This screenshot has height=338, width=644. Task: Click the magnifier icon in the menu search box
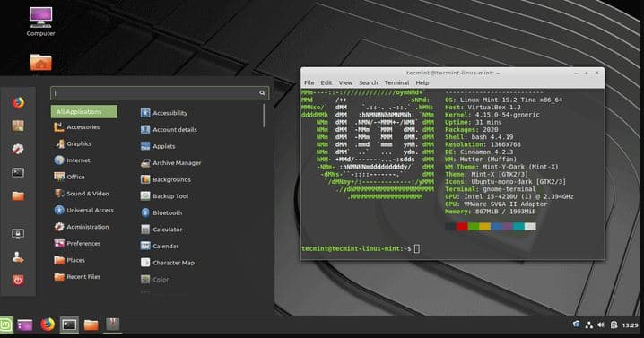tap(262, 93)
